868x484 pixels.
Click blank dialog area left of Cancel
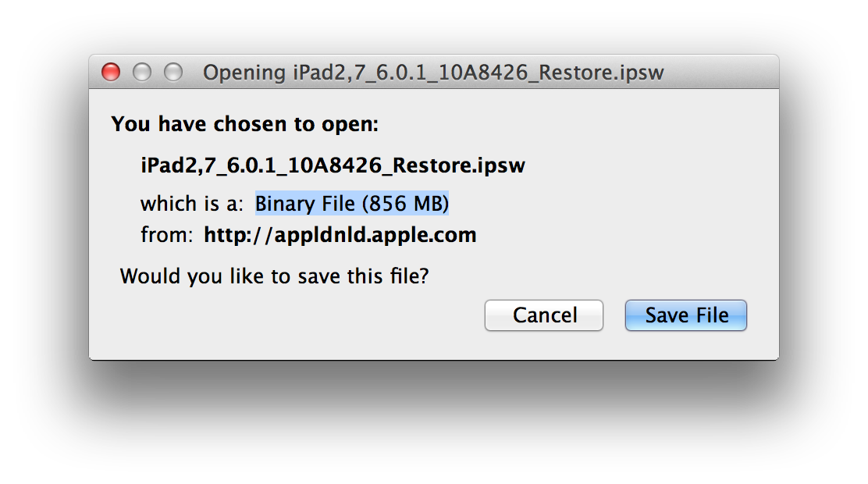pos(297,316)
